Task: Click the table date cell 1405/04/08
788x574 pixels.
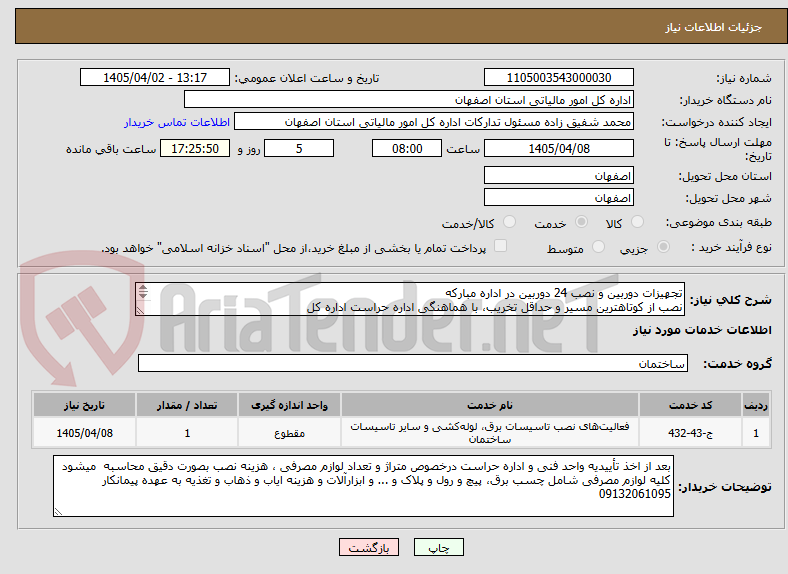Action: (x=84, y=433)
